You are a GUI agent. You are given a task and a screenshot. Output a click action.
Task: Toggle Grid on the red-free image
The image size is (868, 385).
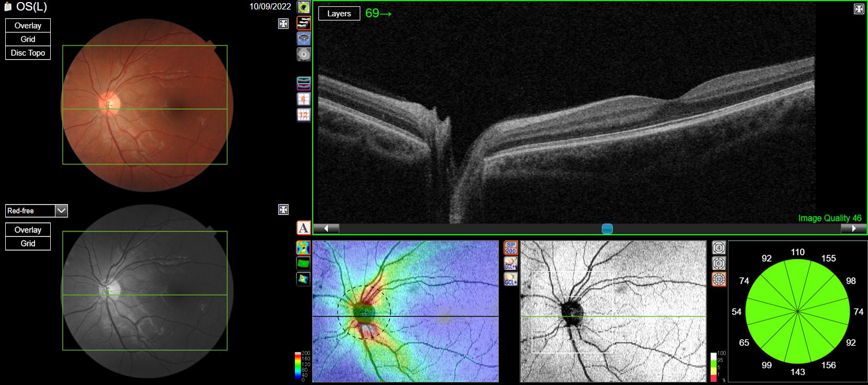(28, 243)
